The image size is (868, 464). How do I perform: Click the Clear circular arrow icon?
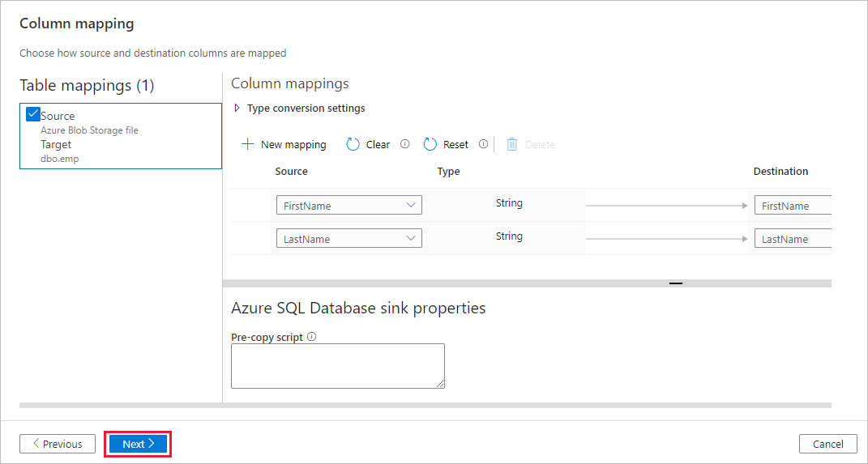353,144
